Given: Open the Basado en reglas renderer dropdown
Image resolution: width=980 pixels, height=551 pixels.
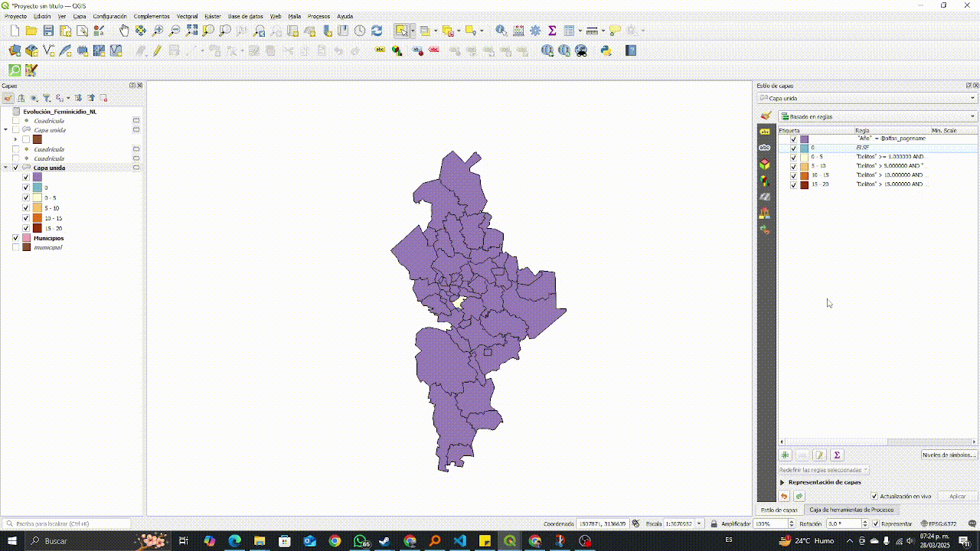Looking at the screenshot, I should (x=877, y=116).
